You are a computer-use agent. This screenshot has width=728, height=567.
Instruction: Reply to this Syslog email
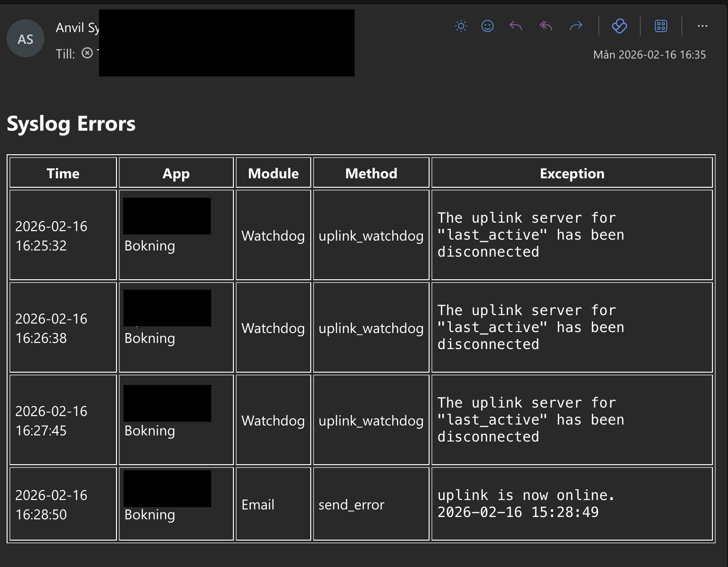click(x=516, y=26)
